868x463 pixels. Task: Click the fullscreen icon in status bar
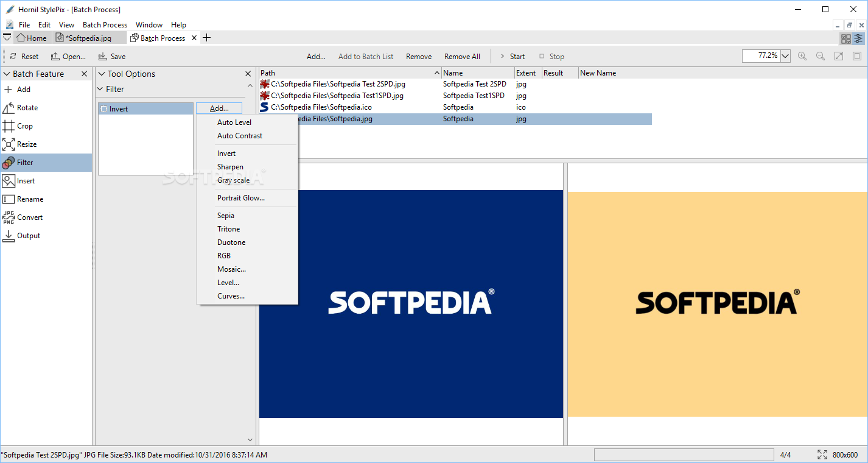(822, 454)
